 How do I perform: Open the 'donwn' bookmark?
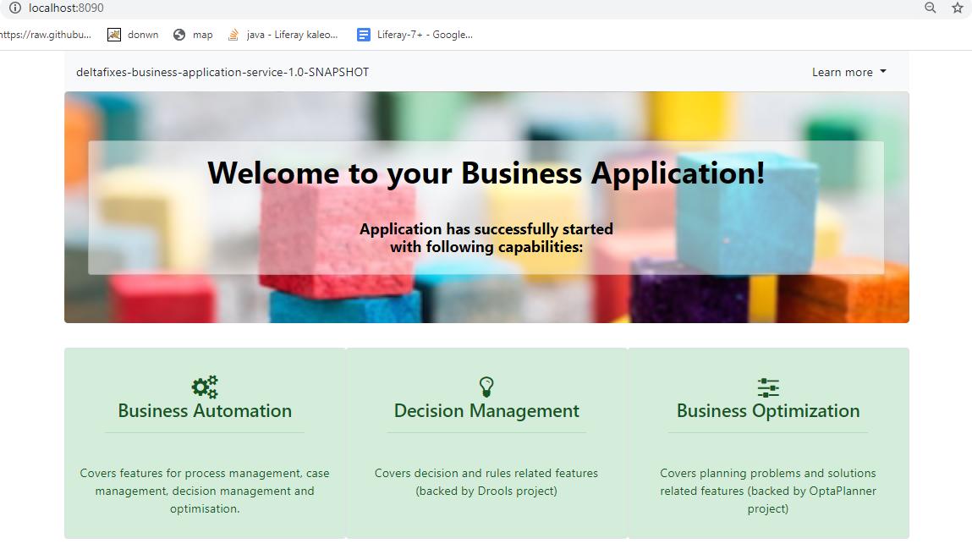[134, 35]
